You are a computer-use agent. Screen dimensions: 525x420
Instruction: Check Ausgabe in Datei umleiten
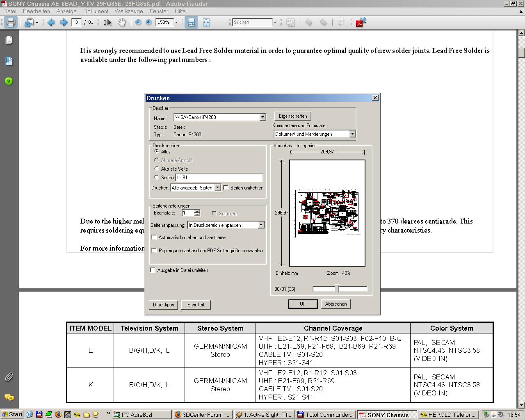click(153, 270)
